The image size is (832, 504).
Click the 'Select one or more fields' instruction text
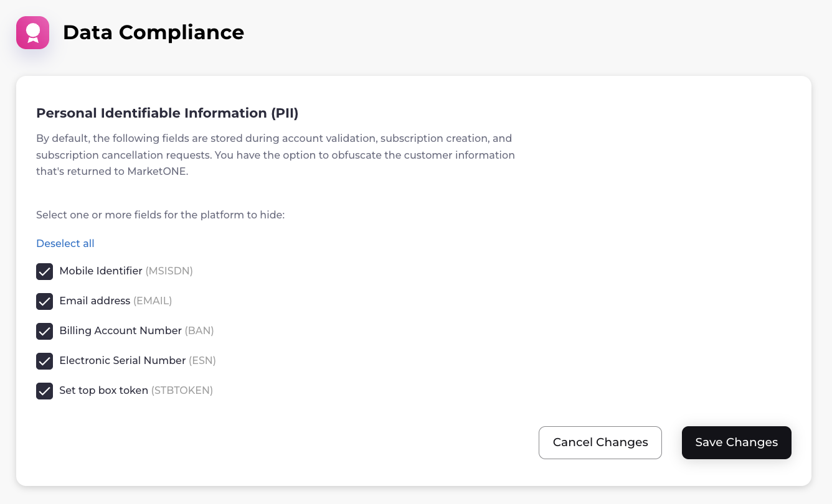tap(160, 215)
